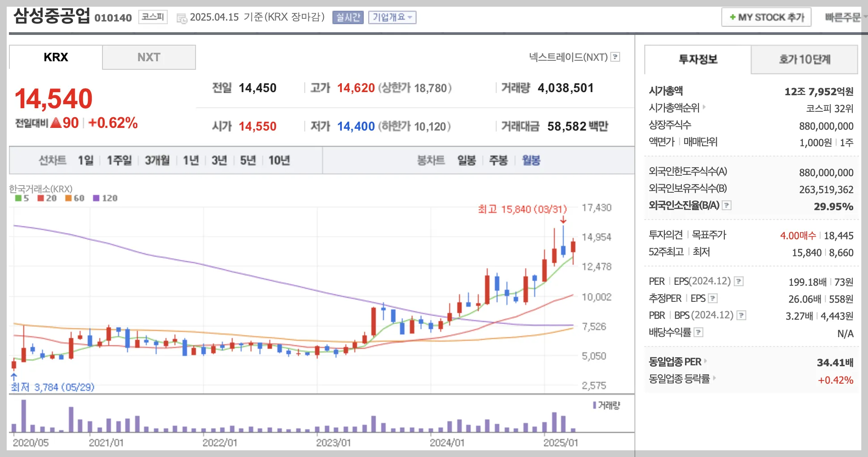Select the 3개월 line chart period
The width and height of the screenshot is (868, 457).
pyautogui.click(x=157, y=160)
